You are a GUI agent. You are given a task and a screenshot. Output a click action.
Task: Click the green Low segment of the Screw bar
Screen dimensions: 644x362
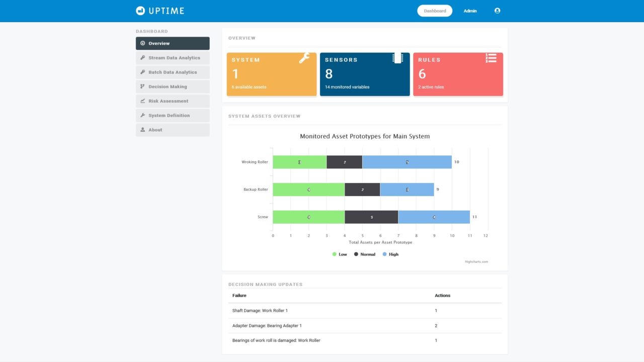[308, 217]
